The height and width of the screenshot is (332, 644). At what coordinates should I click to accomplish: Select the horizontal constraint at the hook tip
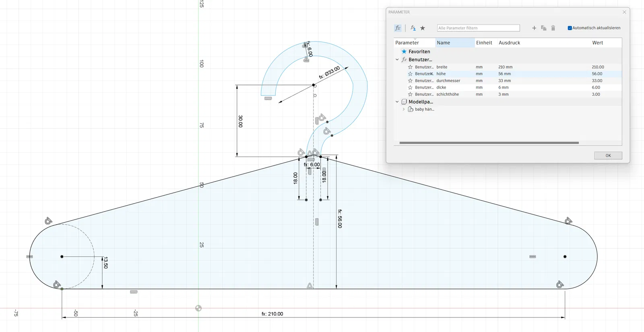[268, 99]
